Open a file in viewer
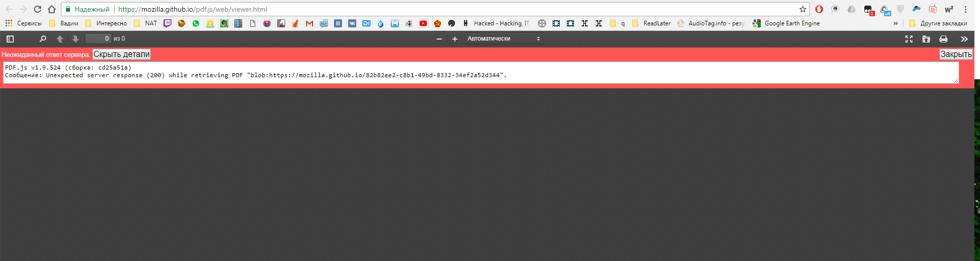The height and width of the screenshot is (261, 980). [926, 39]
